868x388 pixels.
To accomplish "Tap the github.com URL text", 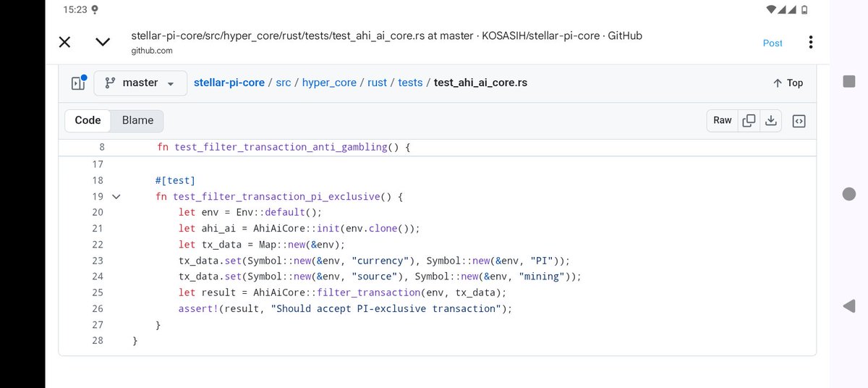I will tap(152, 51).
